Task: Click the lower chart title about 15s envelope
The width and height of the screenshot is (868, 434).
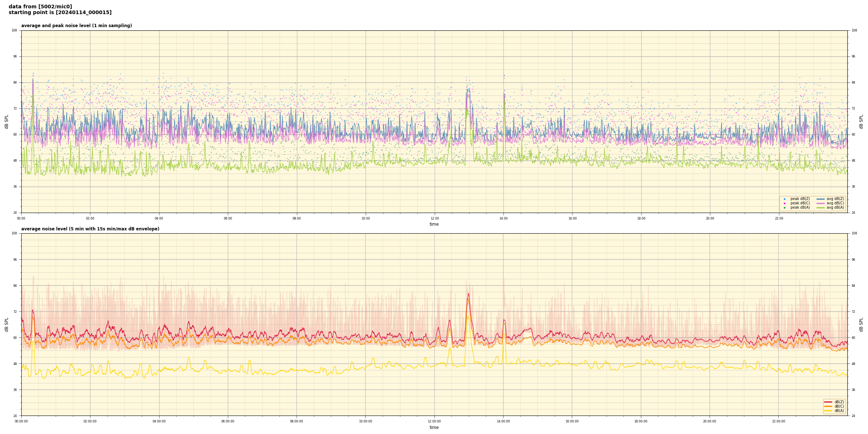Action: 90,229
